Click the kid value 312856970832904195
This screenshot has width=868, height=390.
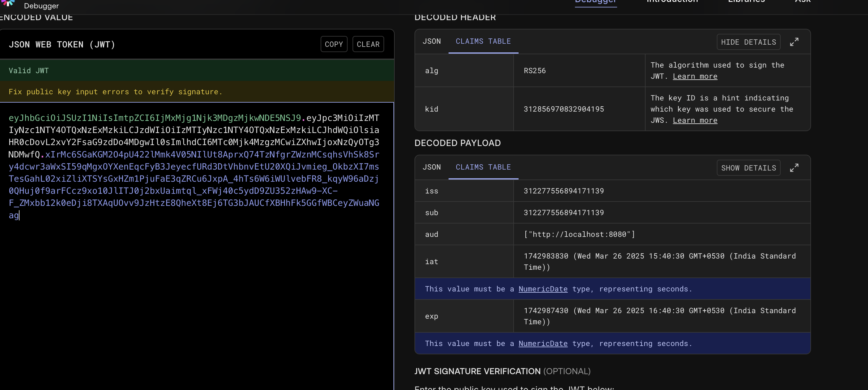[x=563, y=109]
